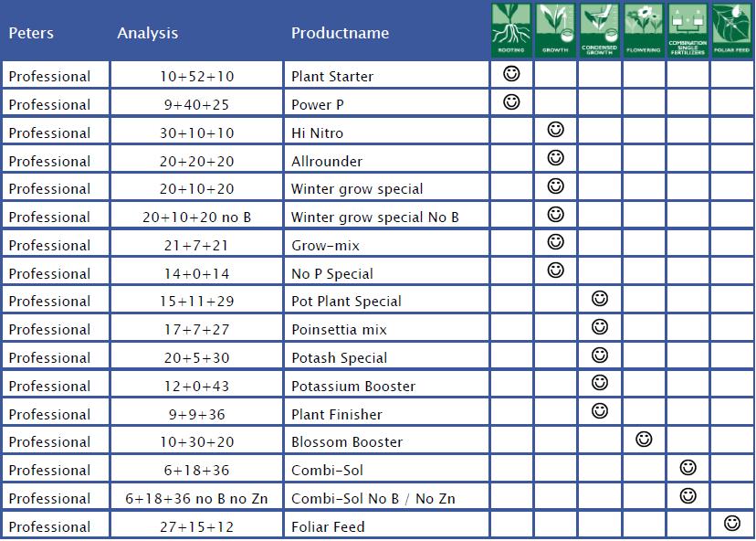Click the Potassium Booster product name
This screenshot has width=756, height=541.
click(x=353, y=386)
